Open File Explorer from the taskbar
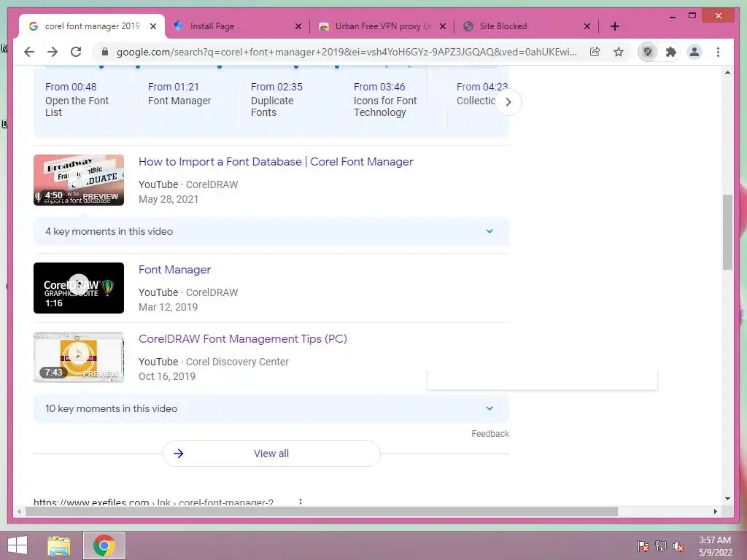The image size is (747, 560). click(x=58, y=545)
